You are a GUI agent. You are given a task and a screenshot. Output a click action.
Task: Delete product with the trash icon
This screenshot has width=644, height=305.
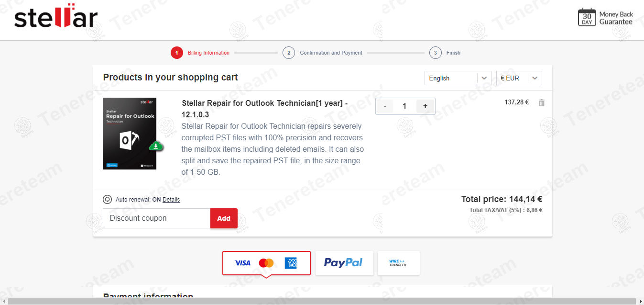click(x=542, y=102)
